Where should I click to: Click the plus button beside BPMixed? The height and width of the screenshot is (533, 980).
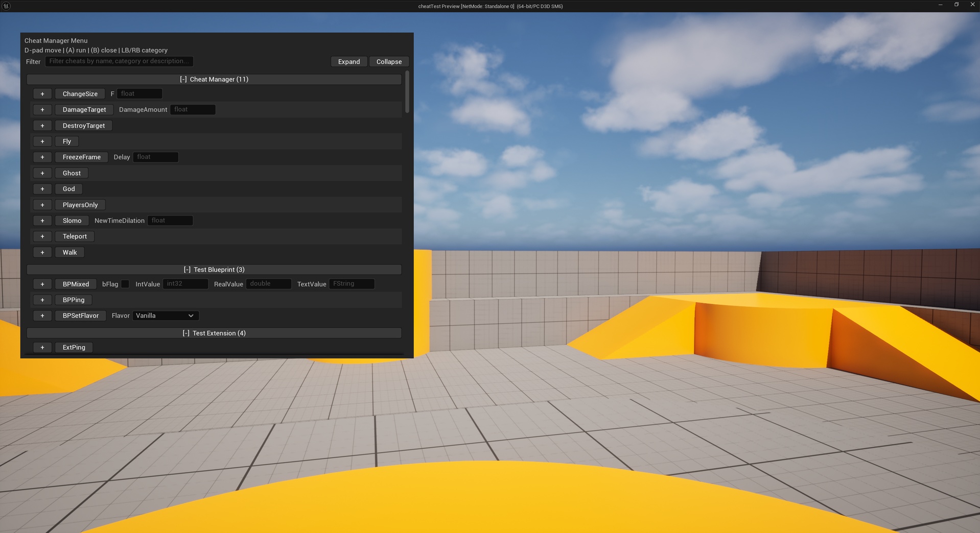point(42,284)
